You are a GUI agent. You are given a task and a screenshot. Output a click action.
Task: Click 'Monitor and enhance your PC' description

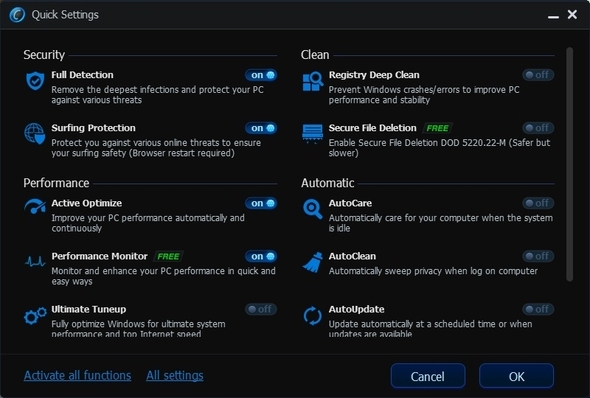[163, 276]
